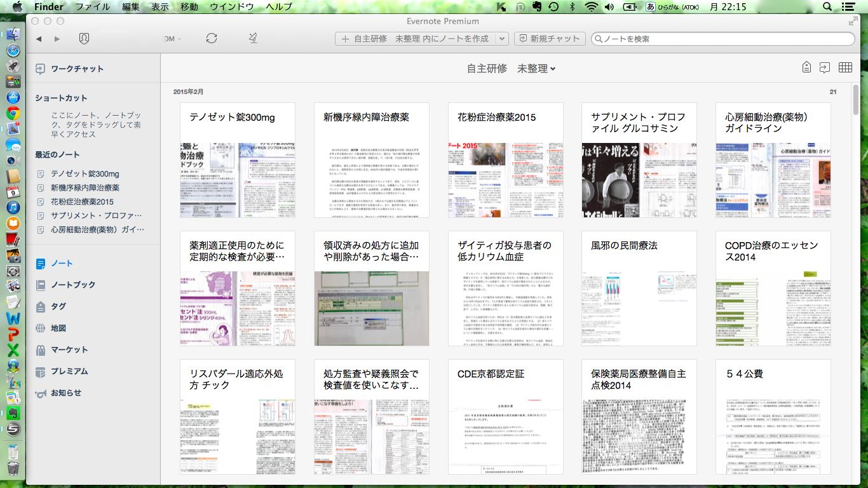Open the ひらがな (ATOK) input menu
Screen dimensions: 868x488
[671, 7]
